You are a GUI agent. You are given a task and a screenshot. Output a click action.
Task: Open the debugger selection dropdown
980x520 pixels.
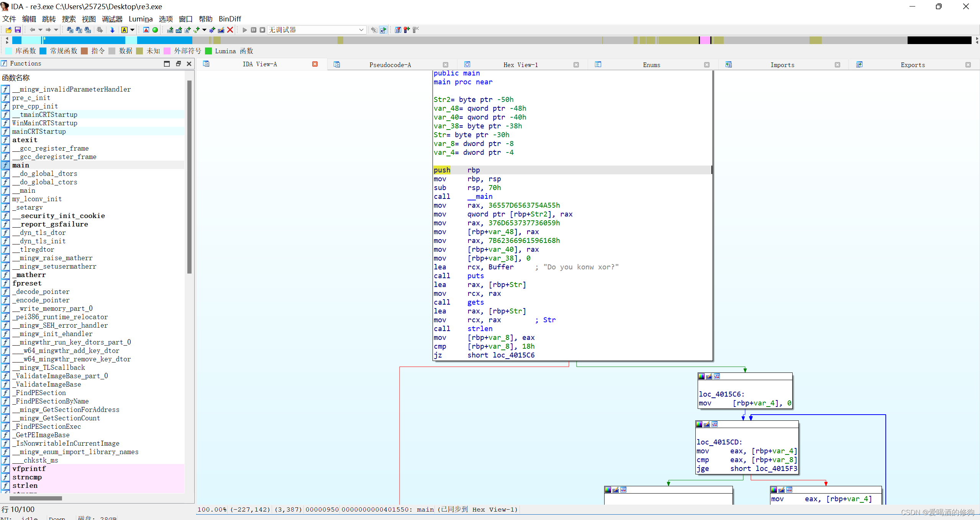tap(361, 30)
